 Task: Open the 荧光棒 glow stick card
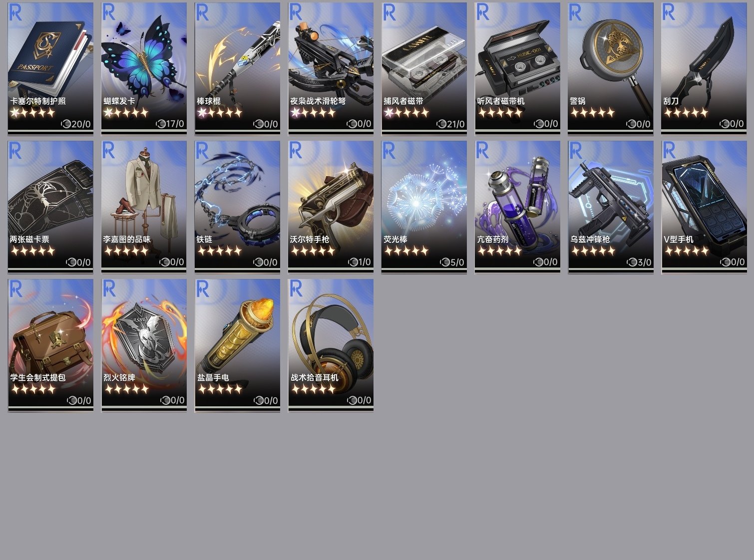click(x=424, y=207)
